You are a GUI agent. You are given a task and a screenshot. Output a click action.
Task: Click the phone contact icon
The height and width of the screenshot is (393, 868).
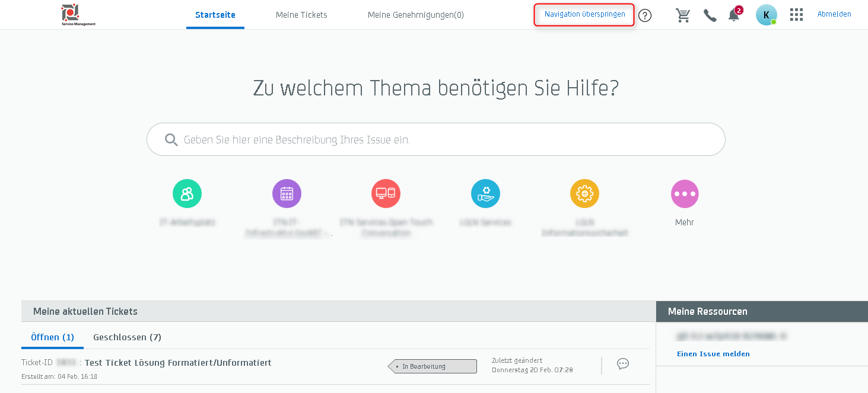pos(710,15)
